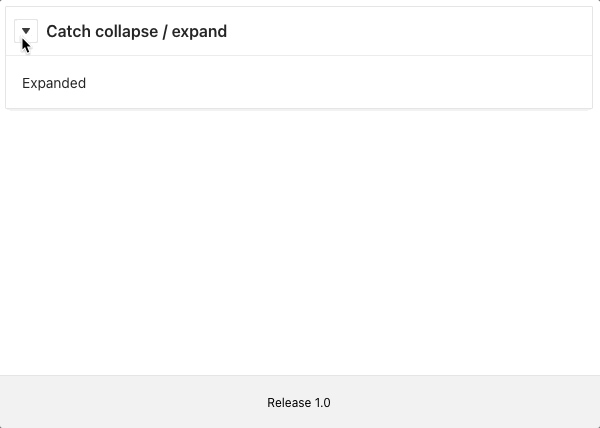Click the small square button left of the title
This screenshot has width=600, height=428.
pos(26,31)
